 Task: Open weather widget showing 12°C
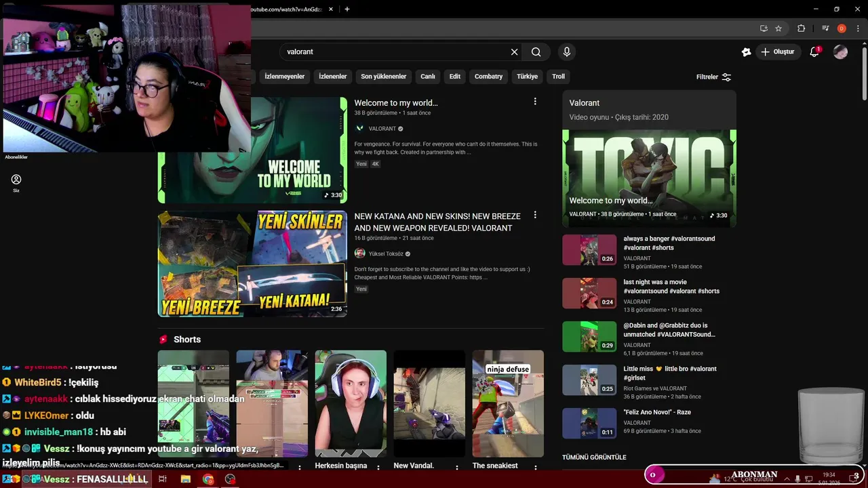coord(741,479)
